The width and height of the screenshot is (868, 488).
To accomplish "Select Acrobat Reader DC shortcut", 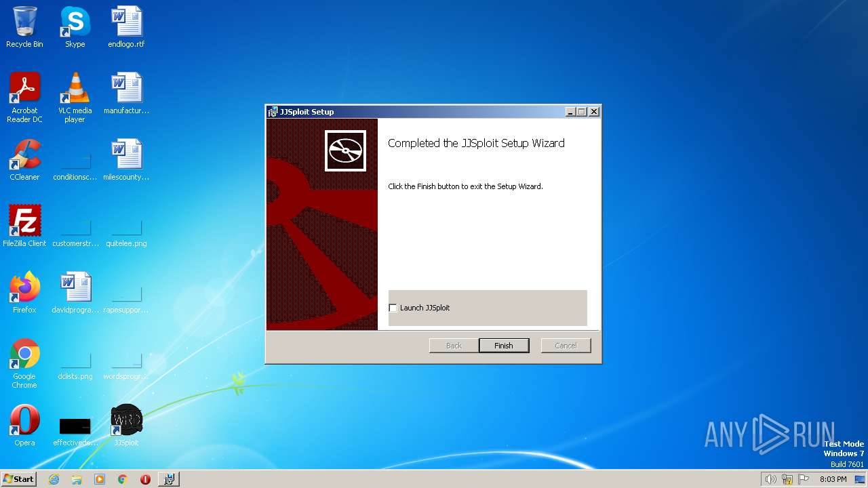I will click(24, 98).
